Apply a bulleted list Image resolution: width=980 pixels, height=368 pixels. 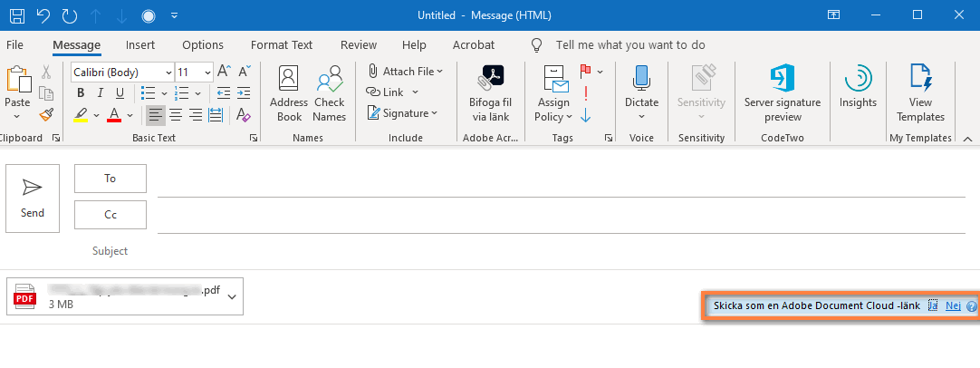tap(148, 93)
